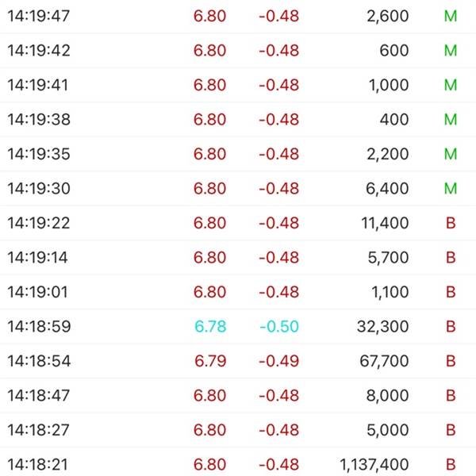Tap the green M indicator at 14:19:35

pyautogui.click(x=451, y=154)
